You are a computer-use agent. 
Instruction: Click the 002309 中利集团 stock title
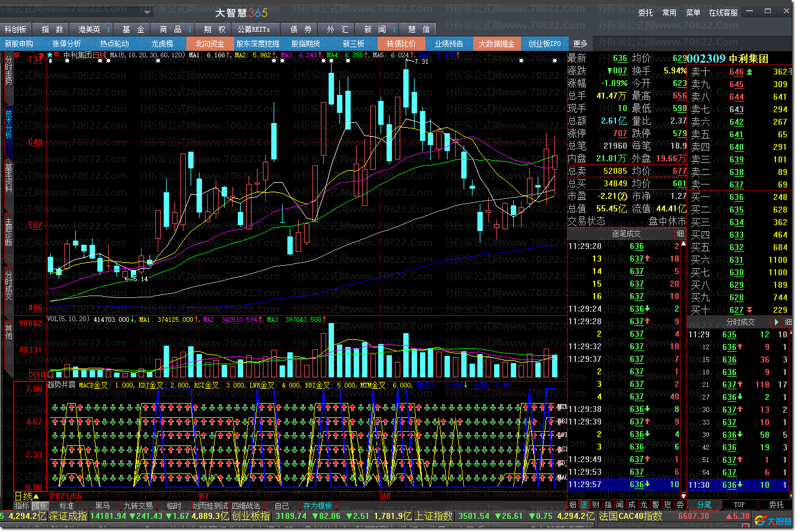point(727,59)
